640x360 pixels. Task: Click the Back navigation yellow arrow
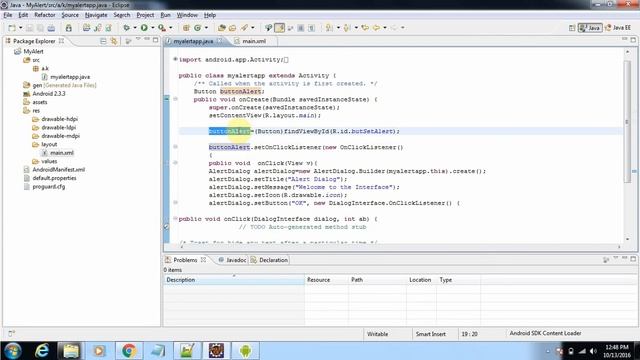click(x=376, y=28)
